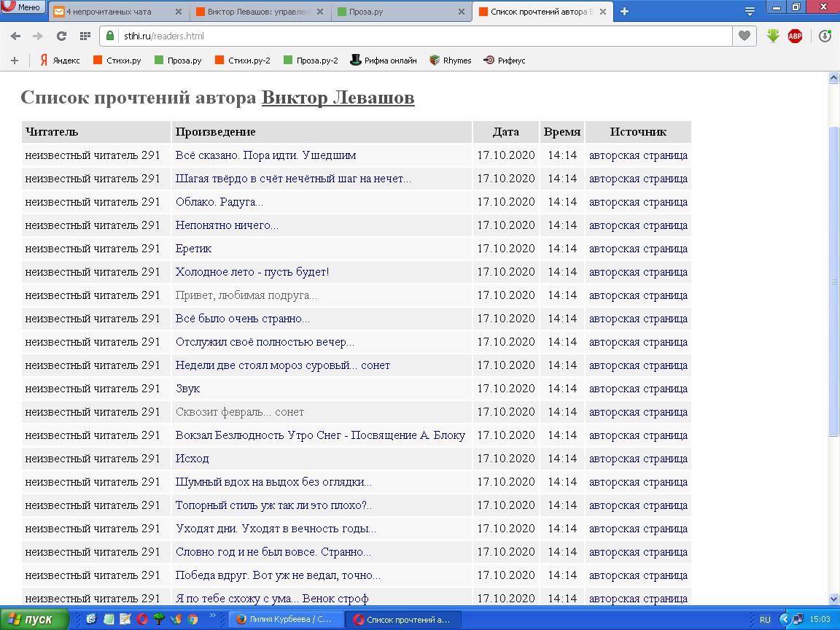Add a bookmark with the plus icon
The width and height of the screenshot is (840, 630).
(x=14, y=61)
